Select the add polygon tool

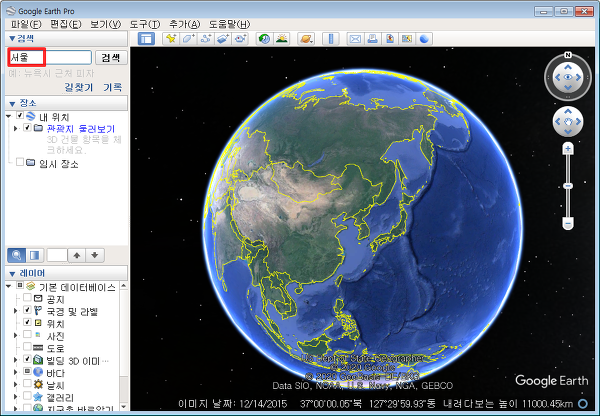[x=188, y=39]
